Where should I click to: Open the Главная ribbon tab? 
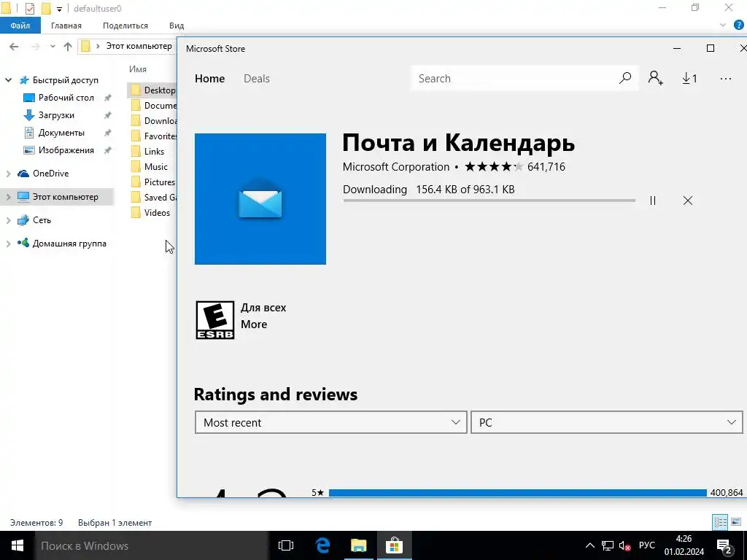tap(66, 26)
